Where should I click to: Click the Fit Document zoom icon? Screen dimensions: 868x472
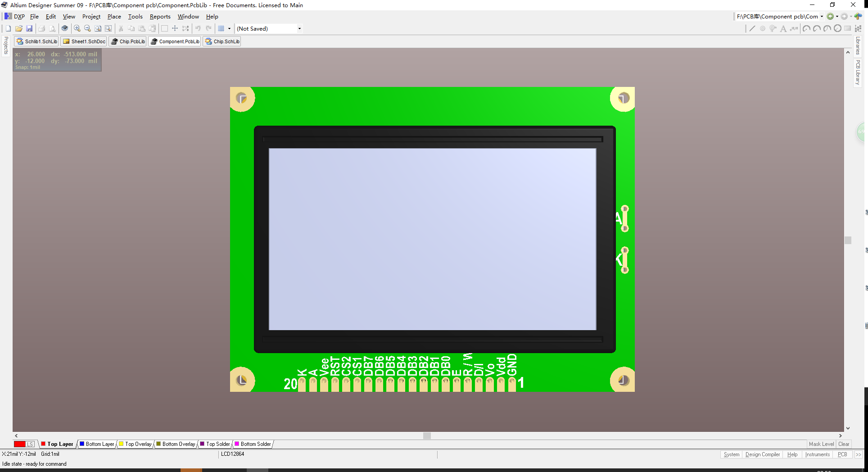coord(98,28)
